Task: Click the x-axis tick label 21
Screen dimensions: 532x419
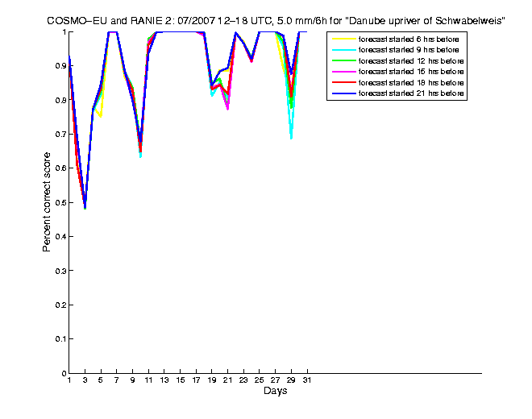Action: click(227, 380)
